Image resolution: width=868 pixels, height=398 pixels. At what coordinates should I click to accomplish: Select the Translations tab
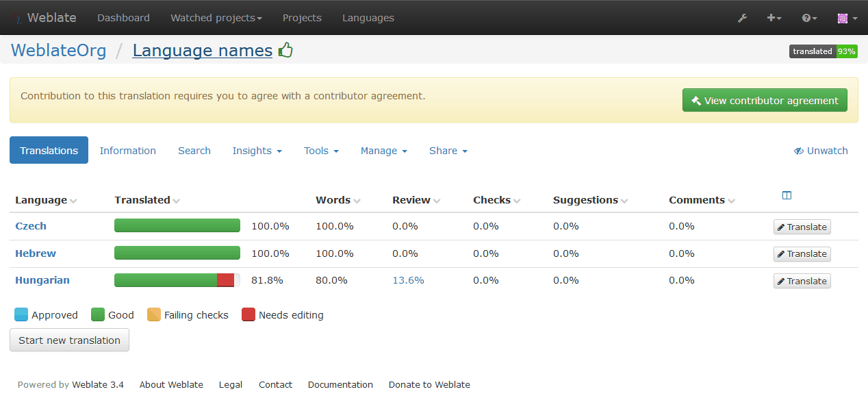point(49,151)
